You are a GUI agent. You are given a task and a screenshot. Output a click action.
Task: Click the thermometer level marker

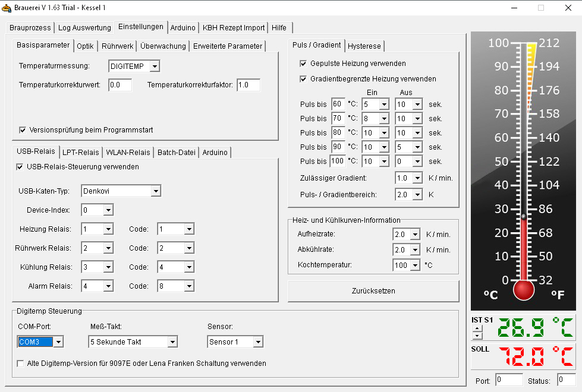point(523,216)
